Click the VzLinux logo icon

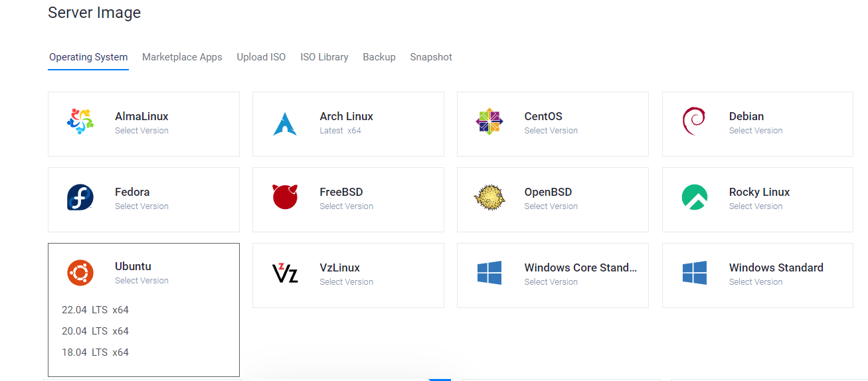point(285,273)
